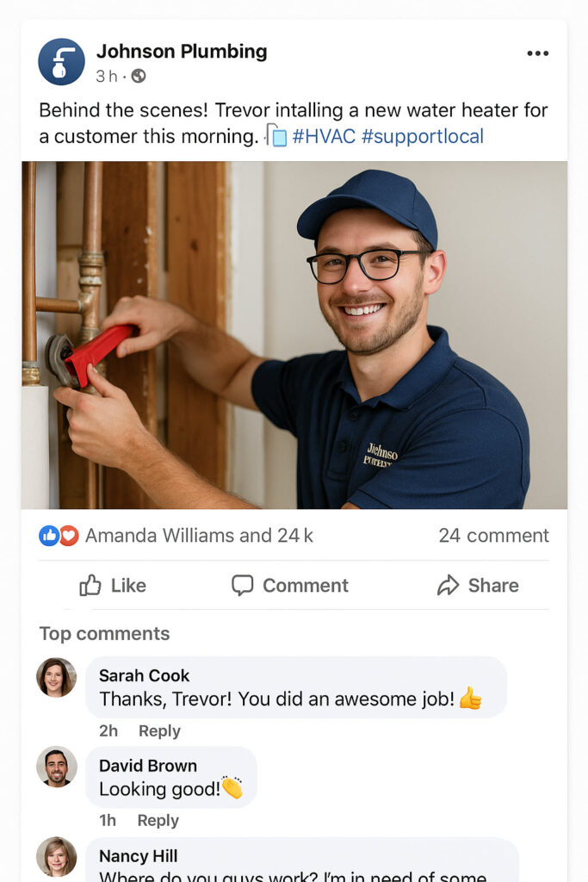Screen dimensions: 588x882
Task: Open David Brown's profile picture
Action: (x=56, y=767)
